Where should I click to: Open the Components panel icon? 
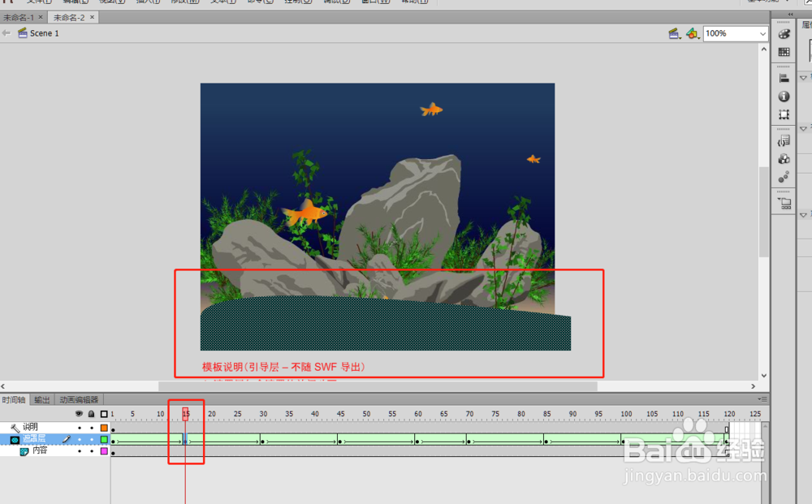pyautogui.click(x=784, y=159)
